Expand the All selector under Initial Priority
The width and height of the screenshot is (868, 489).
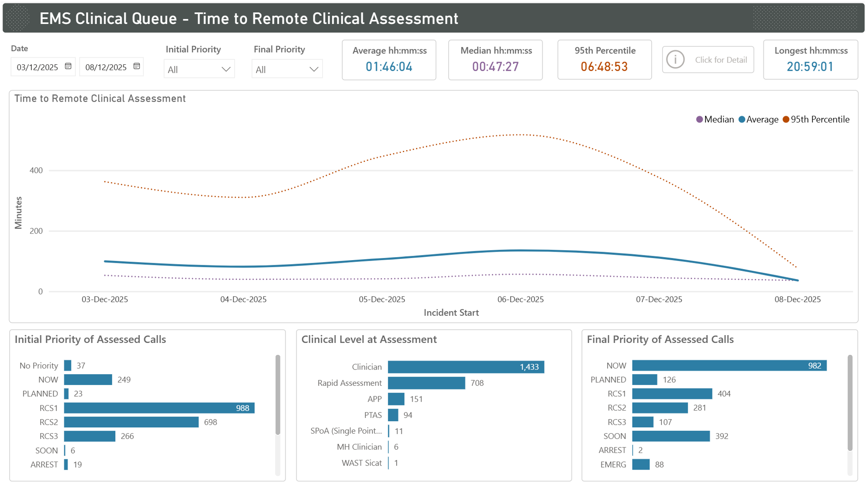point(227,69)
